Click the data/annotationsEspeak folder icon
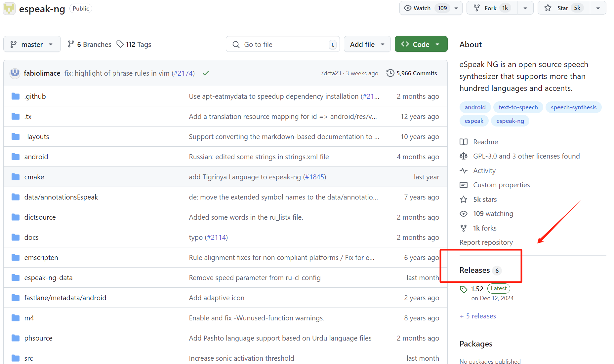The height and width of the screenshot is (364, 614). (x=16, y=197)
